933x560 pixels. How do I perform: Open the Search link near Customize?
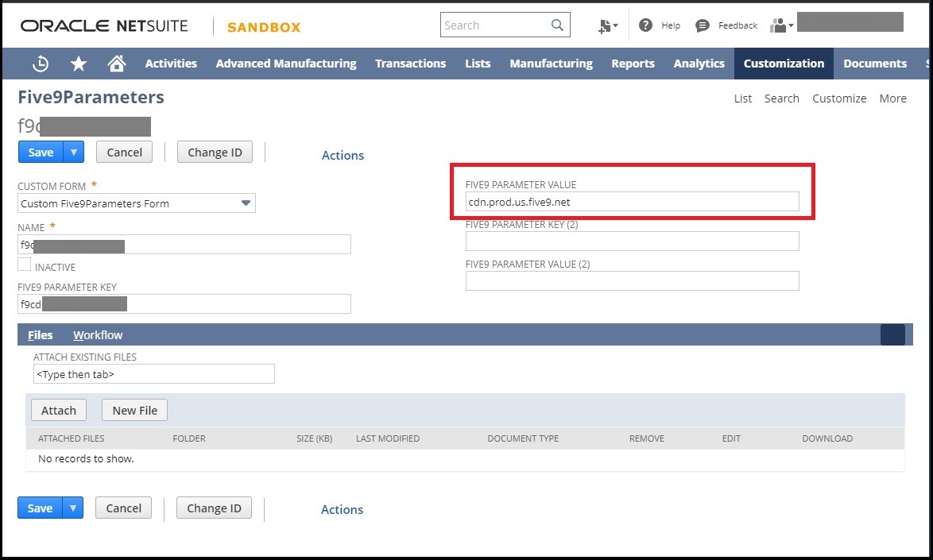click(x=781, y=98)
